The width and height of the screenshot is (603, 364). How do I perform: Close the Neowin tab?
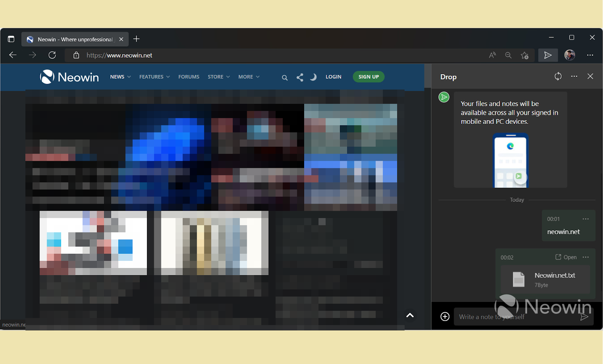121,39
